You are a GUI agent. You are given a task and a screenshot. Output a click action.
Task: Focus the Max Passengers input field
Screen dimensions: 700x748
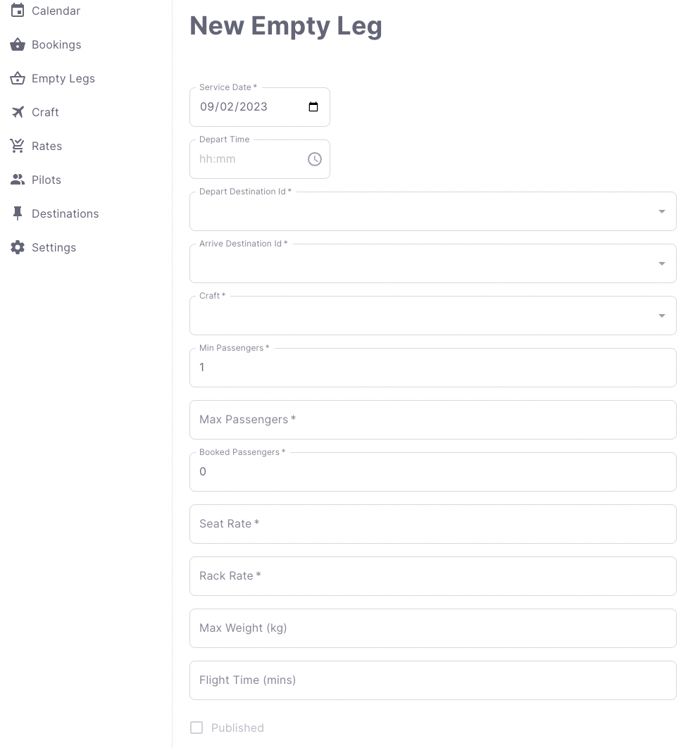point(432,420)
